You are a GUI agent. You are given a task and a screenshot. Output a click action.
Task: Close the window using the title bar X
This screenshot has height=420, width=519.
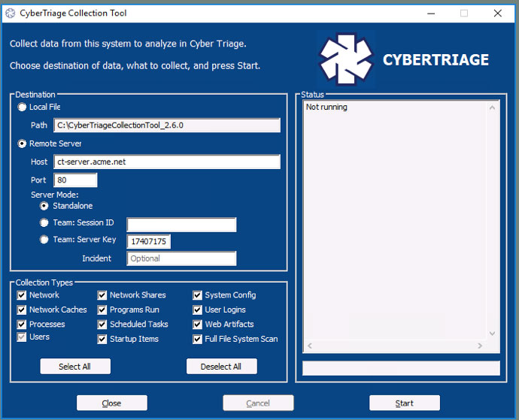pos(498,14)
